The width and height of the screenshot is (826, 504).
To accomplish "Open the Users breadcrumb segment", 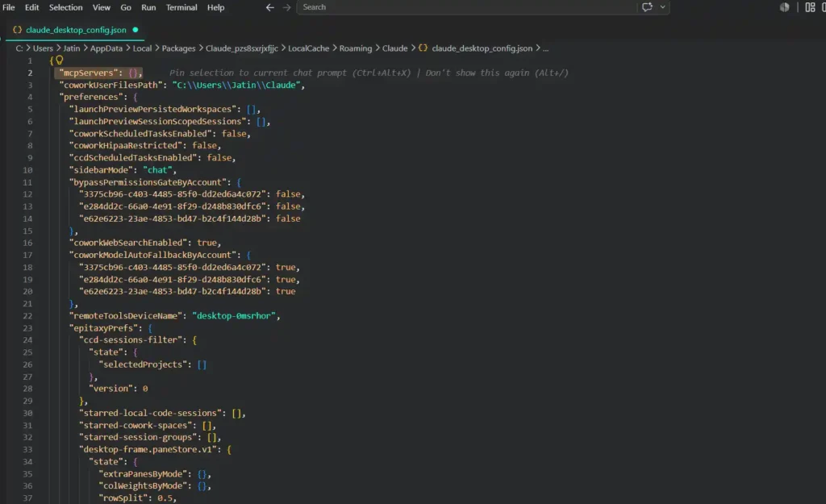I will tap(44, 48).
